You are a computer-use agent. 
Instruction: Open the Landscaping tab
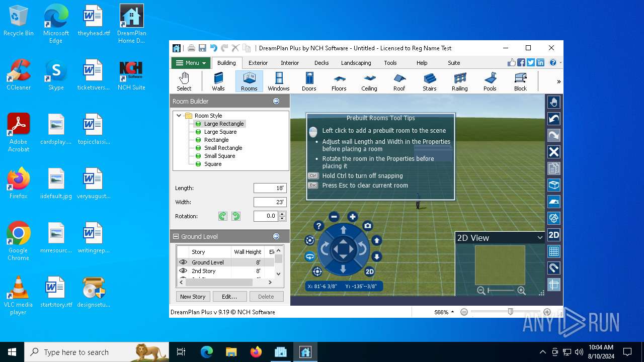[356, 63]
